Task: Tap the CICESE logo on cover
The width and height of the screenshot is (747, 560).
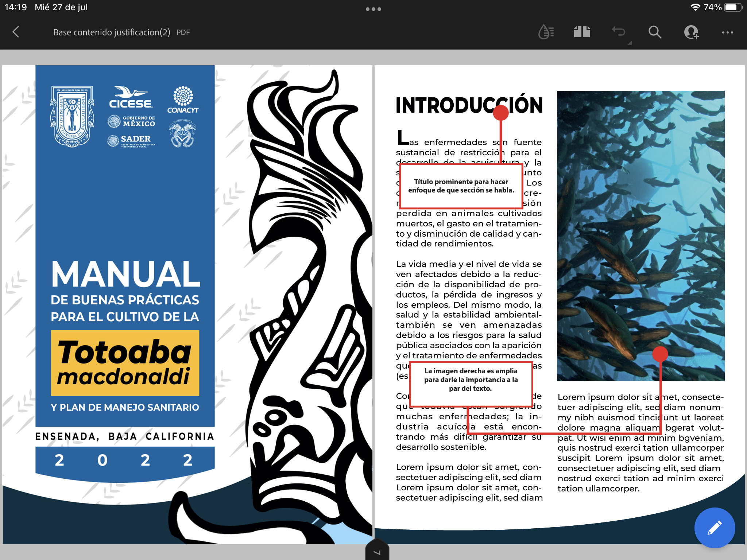Action: click(x=131, y=97)
